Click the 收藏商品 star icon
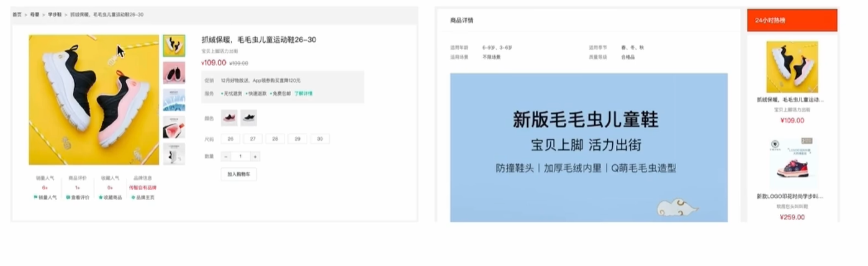Viewport: 868px width, 266px height. (101, 198)
